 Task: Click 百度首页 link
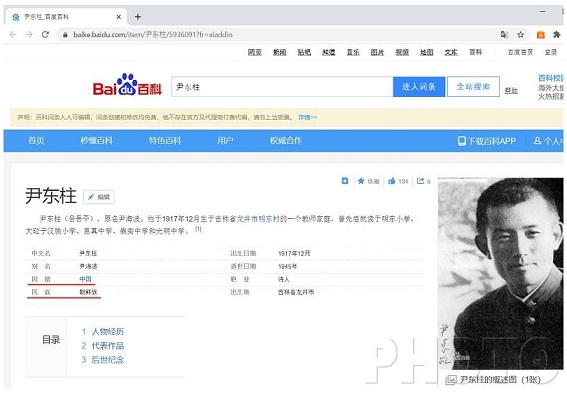point(520,52)
